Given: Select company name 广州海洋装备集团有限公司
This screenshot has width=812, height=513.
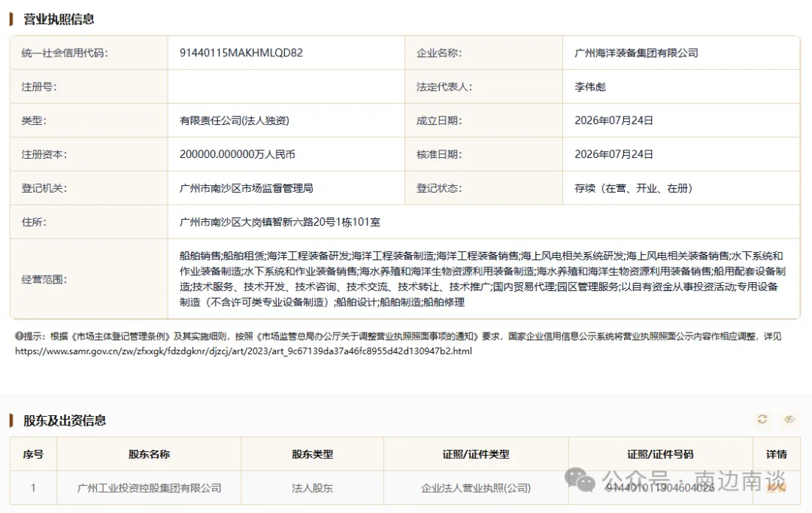Looking at the screenshot, I should (x=636, y=53).
